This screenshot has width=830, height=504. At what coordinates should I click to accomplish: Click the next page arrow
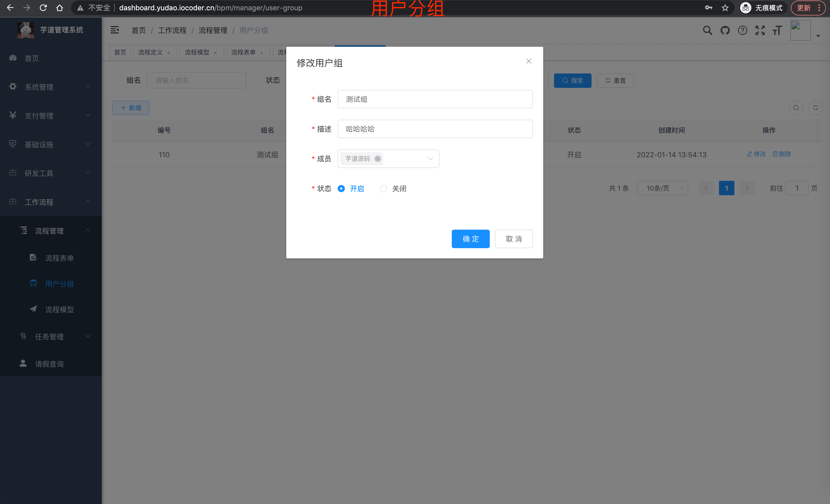pos(747,188)
